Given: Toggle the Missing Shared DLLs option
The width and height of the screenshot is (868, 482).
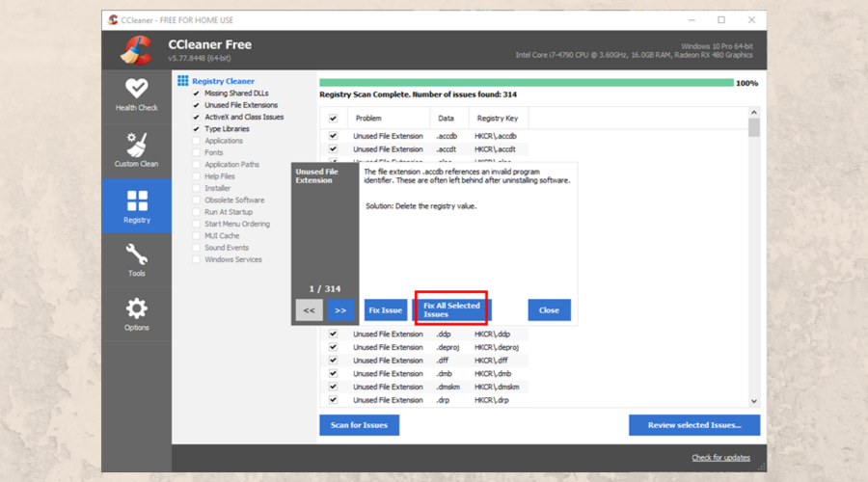Looking at the screenshot, I should click(x=197, y=94).
